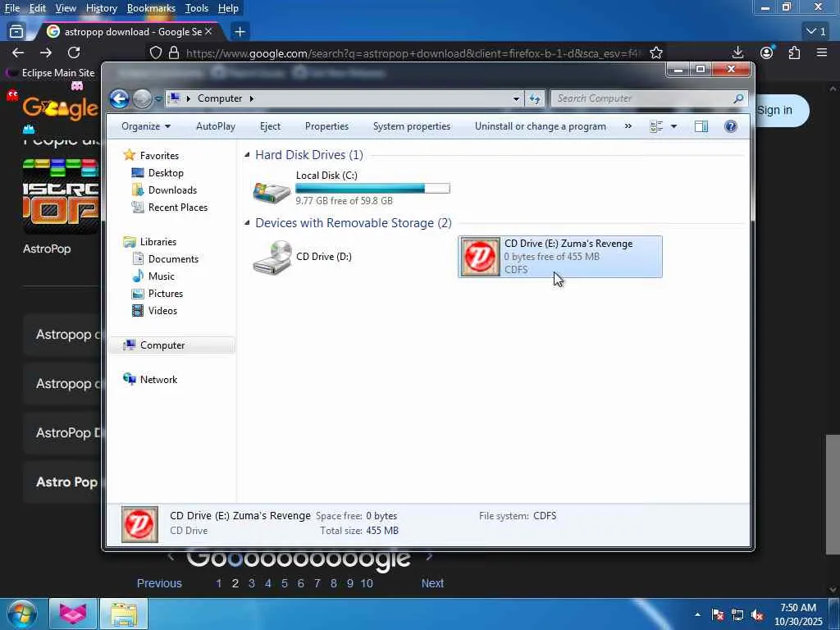Open the Pictures library
Image resolution: width=840 pixels, height=630 pixels.
165,294
